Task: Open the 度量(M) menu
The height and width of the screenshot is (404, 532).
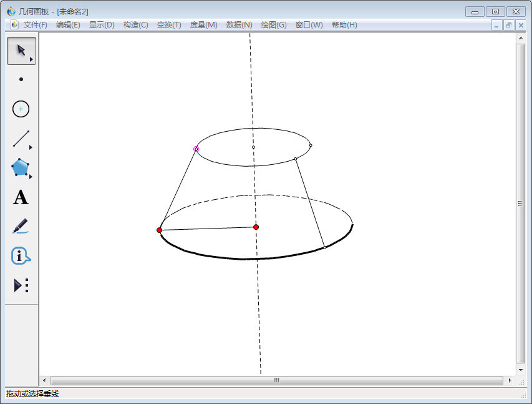Action: [x=203, y=25]
